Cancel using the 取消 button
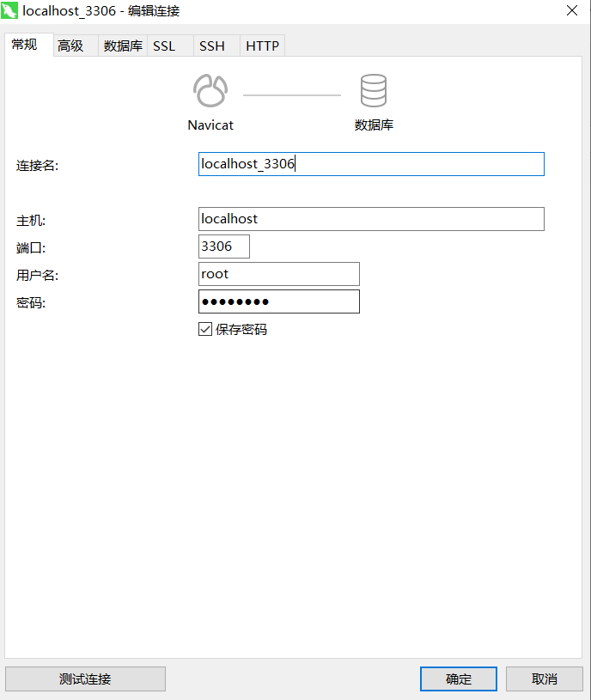Image resolution: width=591 pixels, height=700 pixels. click(545, 679)
